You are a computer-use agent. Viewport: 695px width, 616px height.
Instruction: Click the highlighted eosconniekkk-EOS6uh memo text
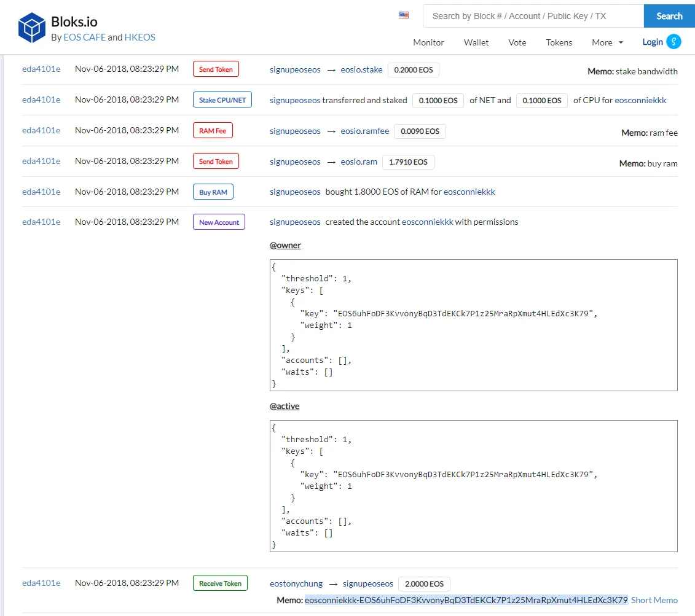tap(466, 600)
